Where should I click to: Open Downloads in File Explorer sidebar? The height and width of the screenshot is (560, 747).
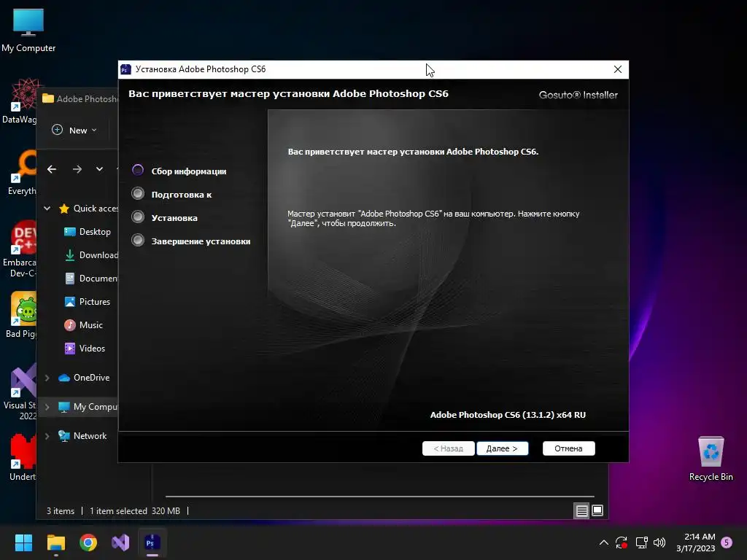(x=91, y=254)
